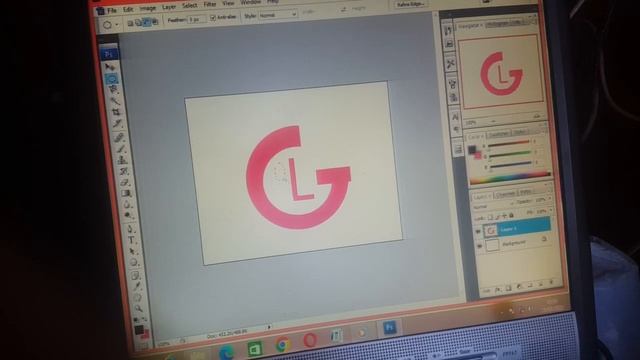Choose the New selection mode button
The width and height of the screenshot is (640, 360).
[x=130, y=23]
